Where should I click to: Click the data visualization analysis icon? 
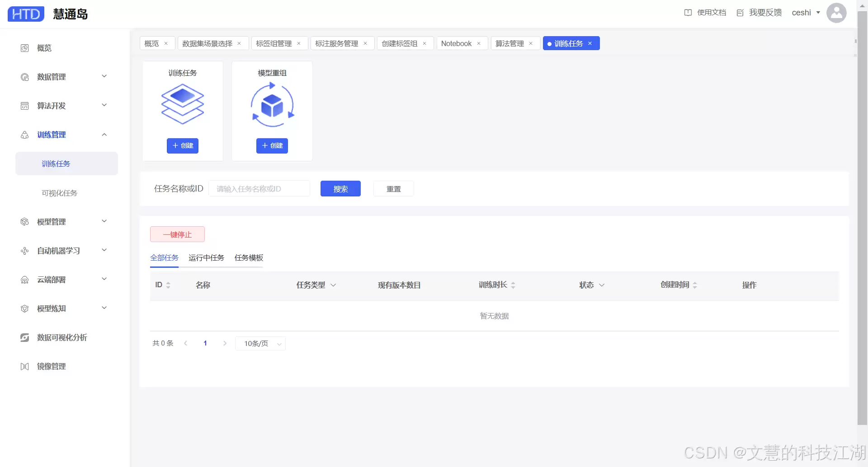click(25, 337)
